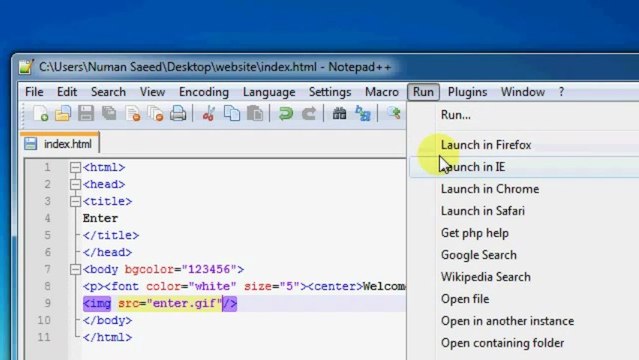Open the Language menu
The width and height of the screenshot is (639, 360).
269,92
